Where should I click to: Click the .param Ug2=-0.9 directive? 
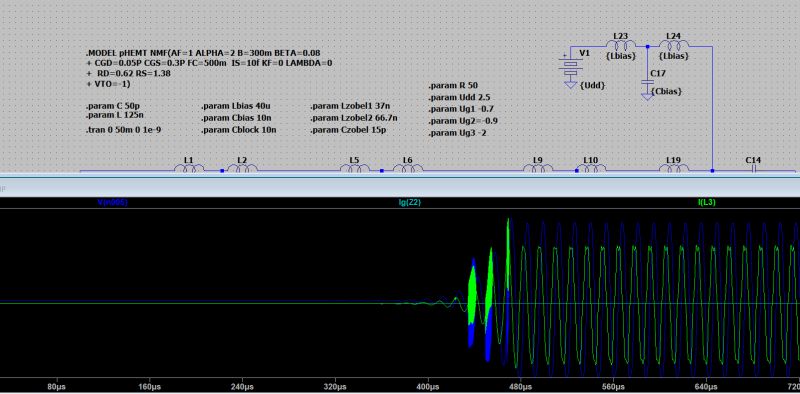pos(463,121)
